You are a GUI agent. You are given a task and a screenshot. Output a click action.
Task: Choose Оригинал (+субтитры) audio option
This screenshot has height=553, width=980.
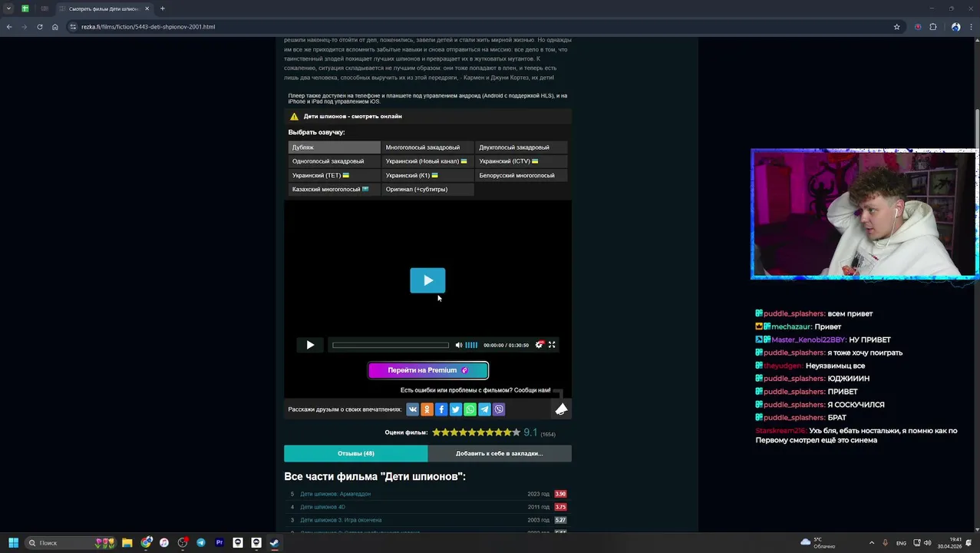[427, 189]
